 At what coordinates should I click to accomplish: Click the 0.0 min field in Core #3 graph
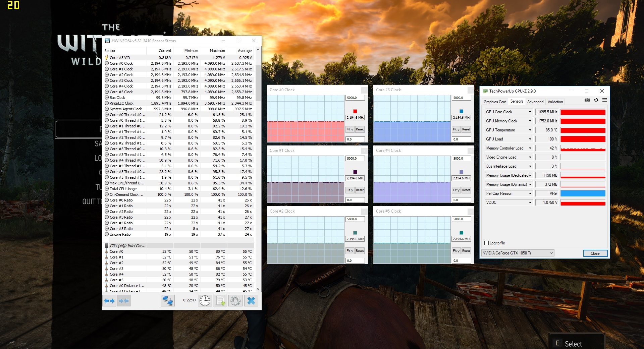pyautogui.click(x=461, y=139)
